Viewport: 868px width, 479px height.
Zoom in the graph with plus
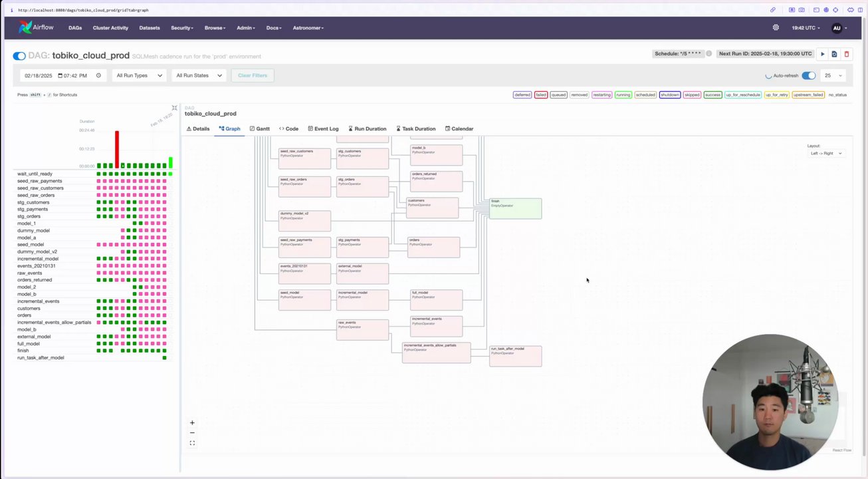(192, 422)
